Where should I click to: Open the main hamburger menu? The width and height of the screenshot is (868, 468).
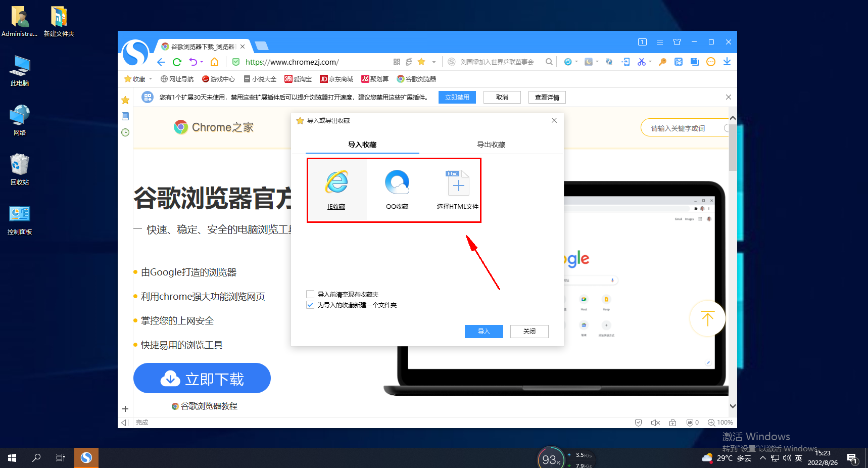660,42
